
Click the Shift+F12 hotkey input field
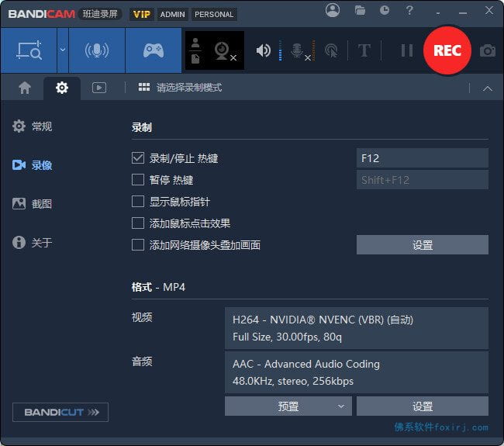tap(423, 180)
